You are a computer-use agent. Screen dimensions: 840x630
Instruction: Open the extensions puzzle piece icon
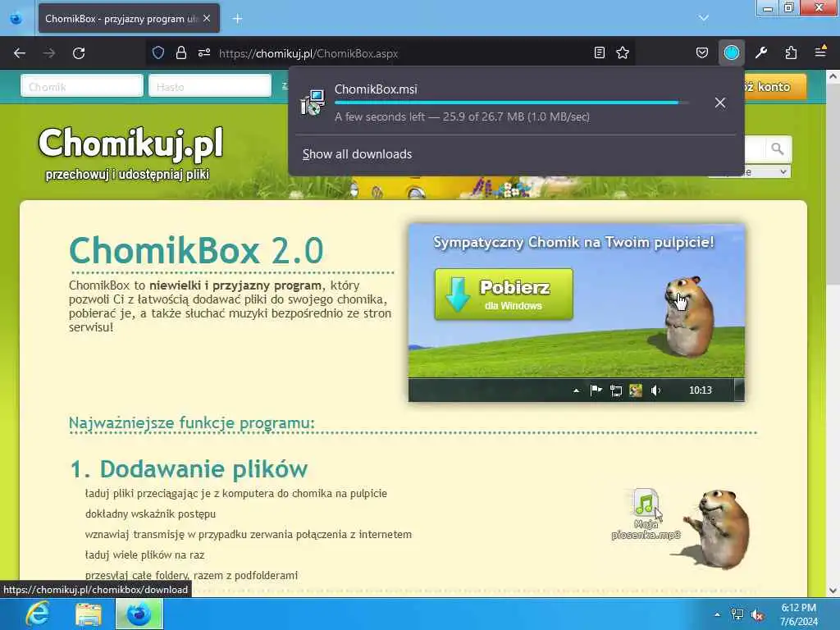[791, 52]
